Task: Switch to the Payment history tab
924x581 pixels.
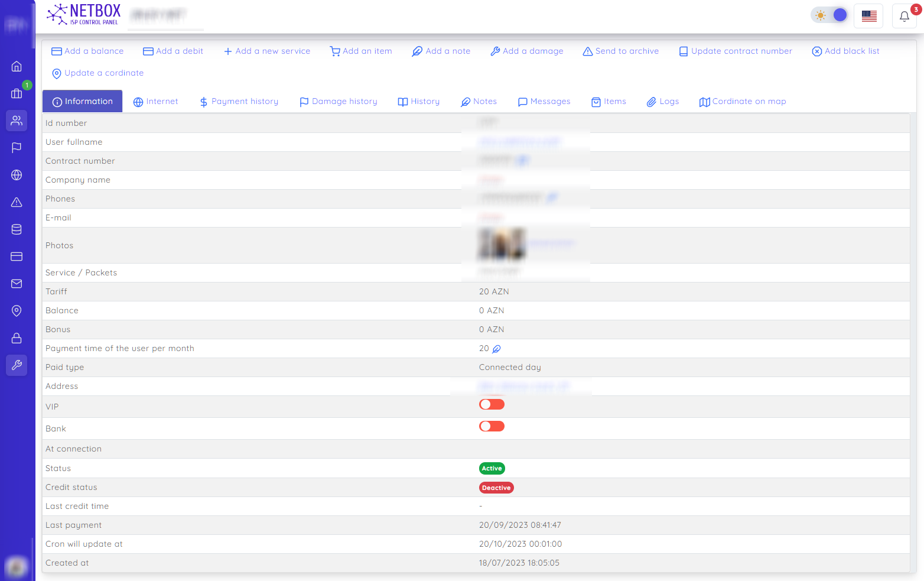Action: [239, 102]
